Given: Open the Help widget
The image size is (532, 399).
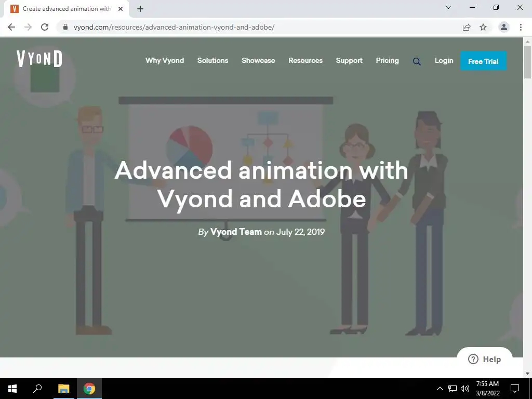Looking at the screenshot, I should coord(485,360).
